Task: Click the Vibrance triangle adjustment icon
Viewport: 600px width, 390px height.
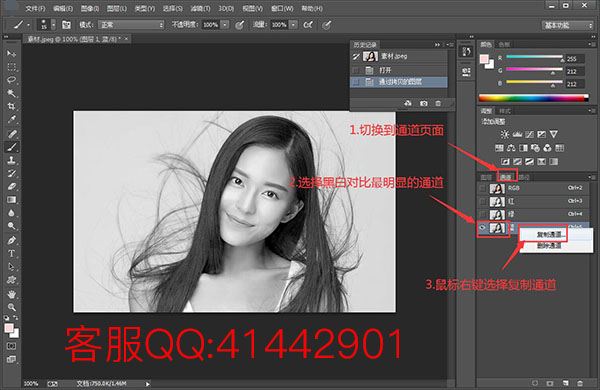Action: point(554,134)
